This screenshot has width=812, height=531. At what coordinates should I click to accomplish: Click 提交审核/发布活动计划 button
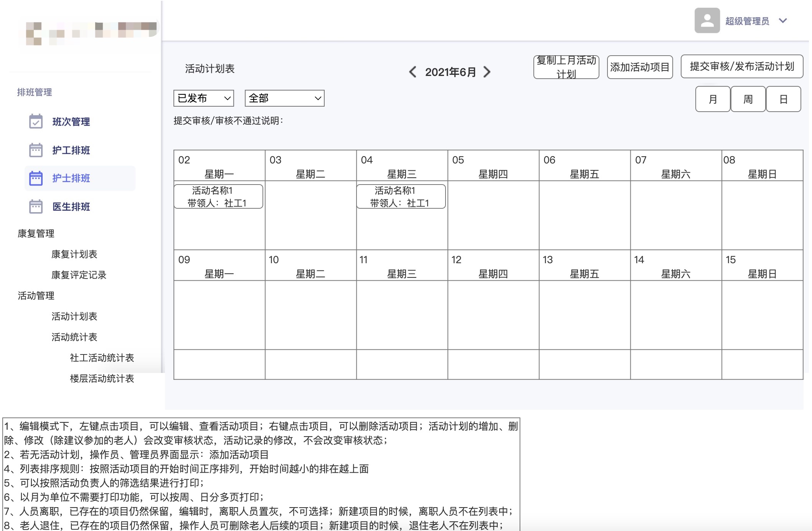coord(742,66)
